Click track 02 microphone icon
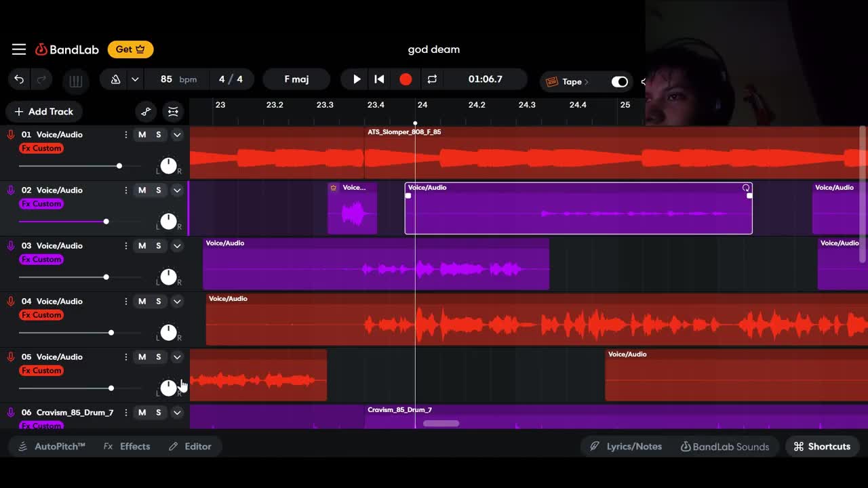 11,190
